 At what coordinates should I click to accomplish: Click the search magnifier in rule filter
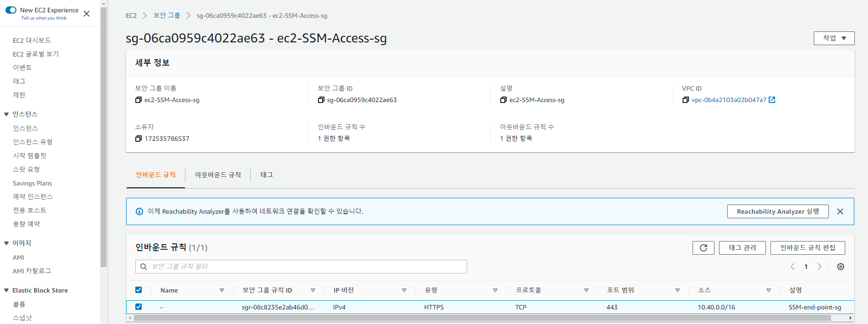tap(144, 267)
